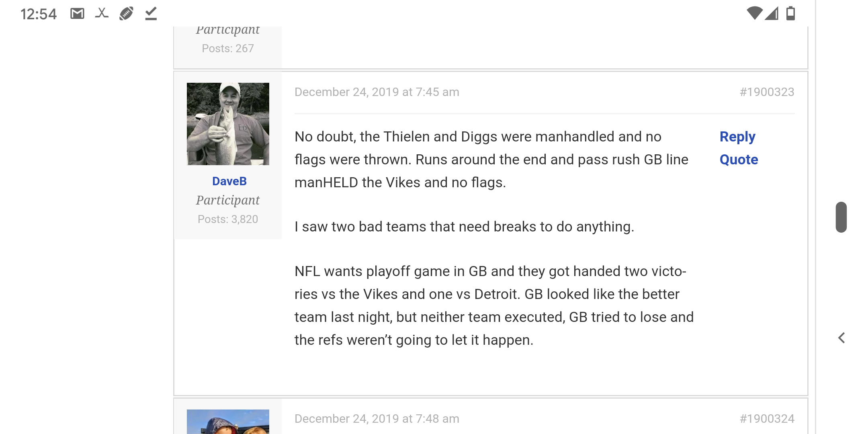868x434 pixels.
Task: Tap the cellular signal strength icon
Action: [772, 13]
